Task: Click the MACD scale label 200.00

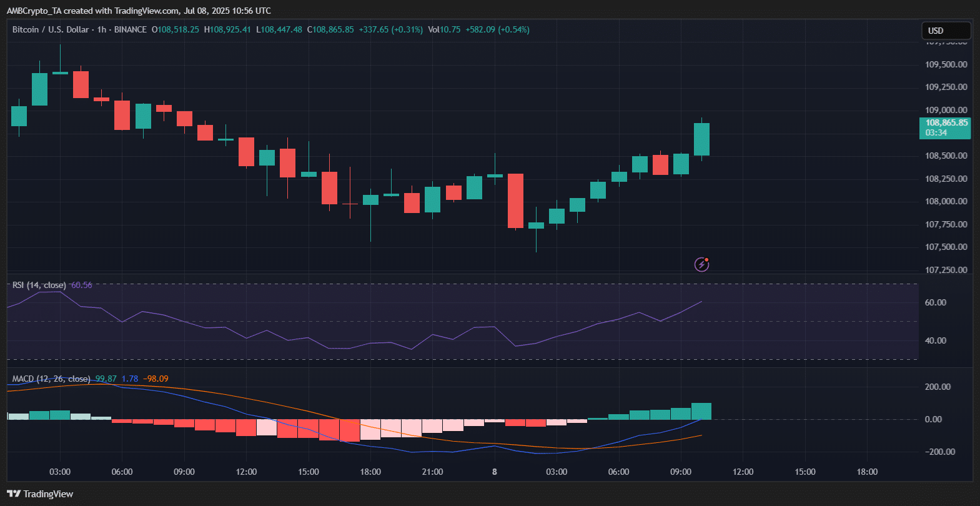Action: tap(938, 387)
